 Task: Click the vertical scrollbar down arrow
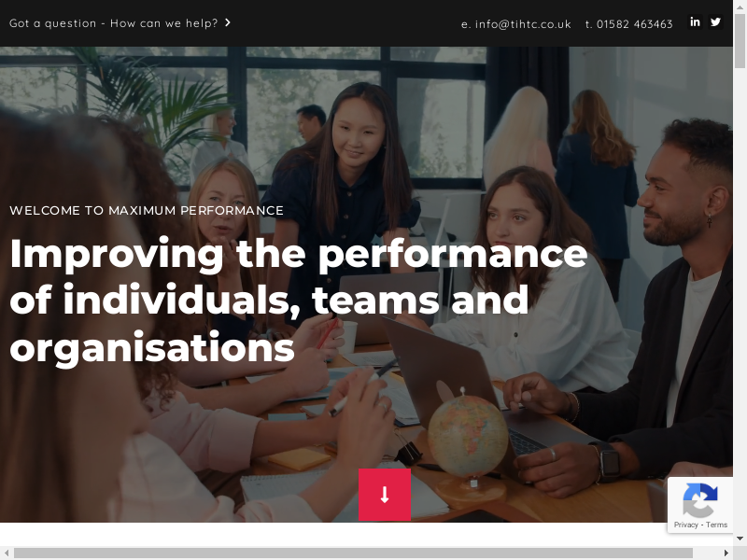740,539
